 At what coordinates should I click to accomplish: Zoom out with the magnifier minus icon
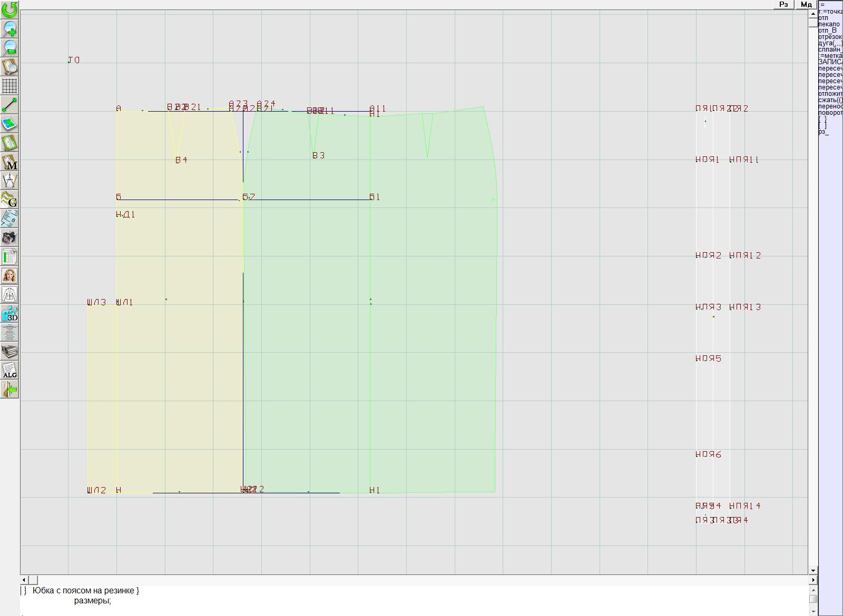tap(9, 47)
